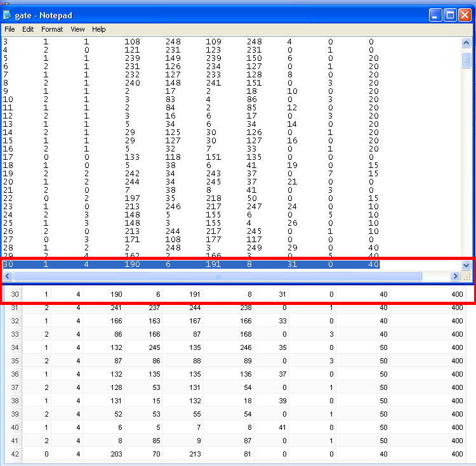Click the vertical scrollbar down arrow
The height and width of the screenshot is (466, 476).
click(466, 264)
